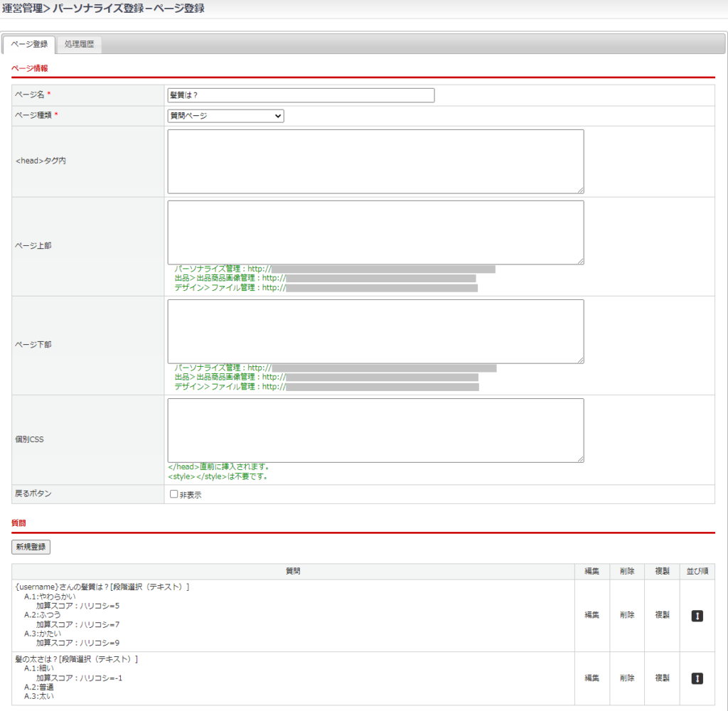Toggle the 非表示 checkbox for 戻るボタン
The image size is (728, 711).
[173, 494]
